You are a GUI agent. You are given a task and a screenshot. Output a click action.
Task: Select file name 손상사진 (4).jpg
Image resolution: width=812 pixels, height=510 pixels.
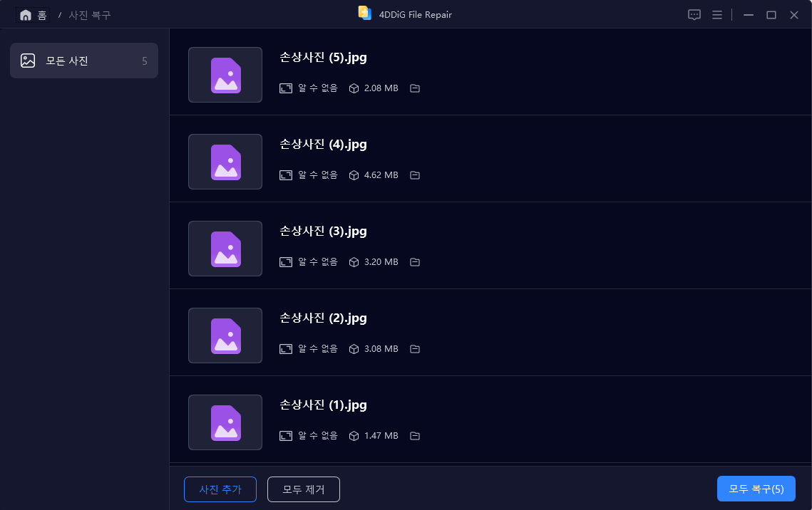point(323,145)
